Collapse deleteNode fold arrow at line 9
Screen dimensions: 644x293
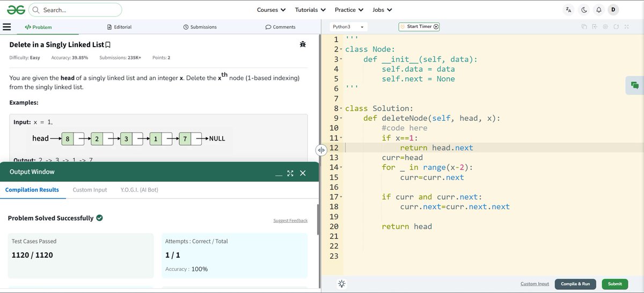341,119
